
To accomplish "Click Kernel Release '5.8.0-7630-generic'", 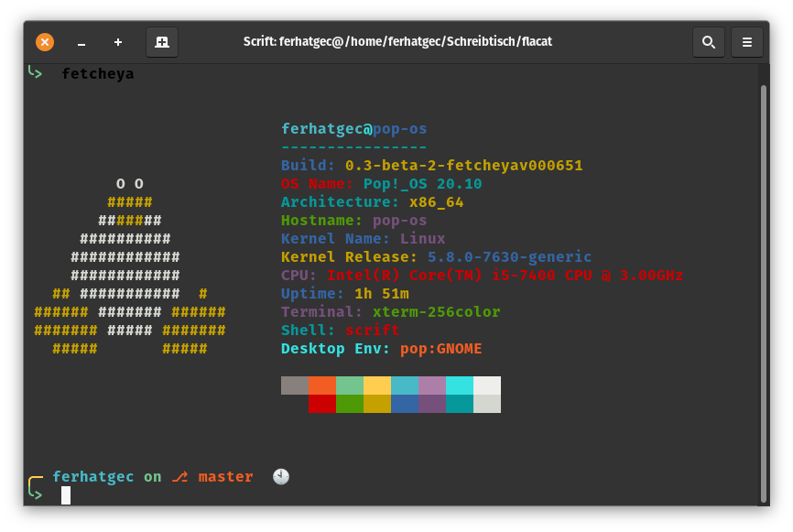I will pos(509,257).
